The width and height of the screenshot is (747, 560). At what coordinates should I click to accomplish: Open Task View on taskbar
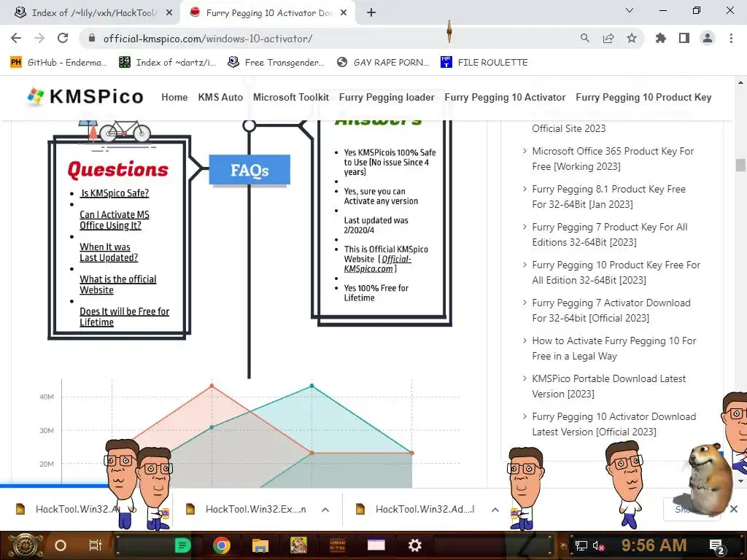pyautogui.click(x=96, y=545)
